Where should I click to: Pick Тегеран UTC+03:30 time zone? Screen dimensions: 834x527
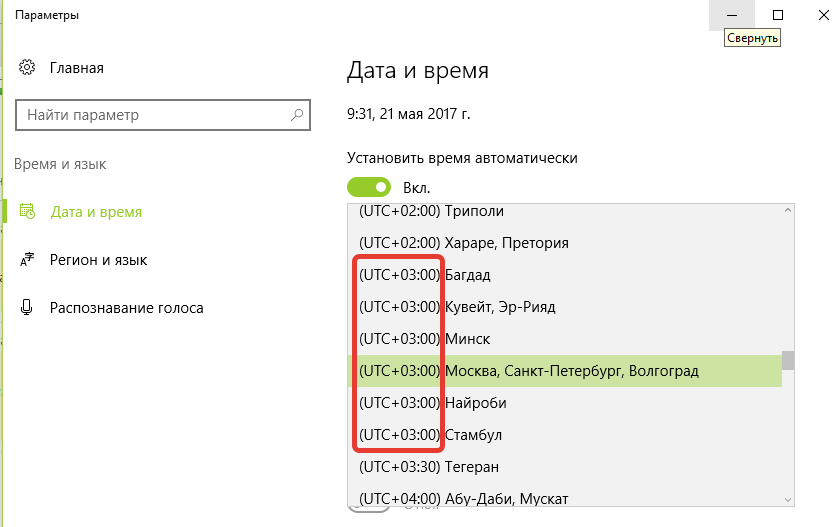472,467
